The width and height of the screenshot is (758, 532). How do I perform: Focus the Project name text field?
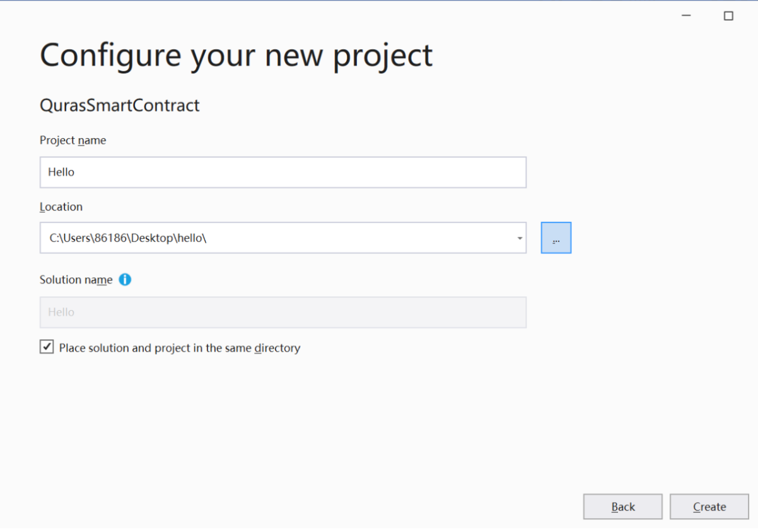[x=283, y=172]
